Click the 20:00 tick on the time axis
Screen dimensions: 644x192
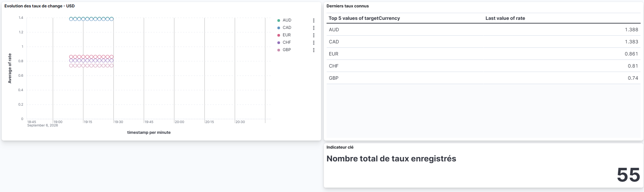tap(180, 122)
